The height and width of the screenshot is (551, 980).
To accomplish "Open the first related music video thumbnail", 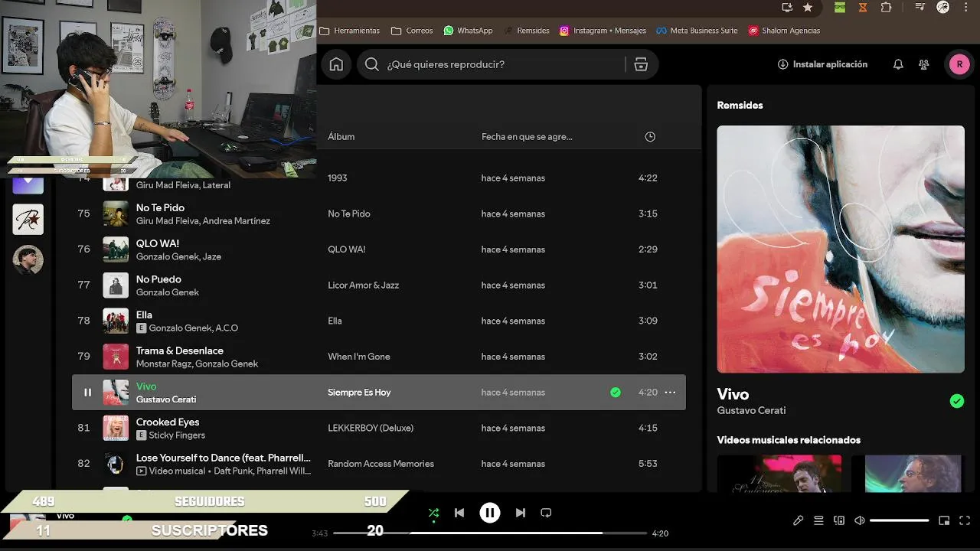I will (779, 474).
